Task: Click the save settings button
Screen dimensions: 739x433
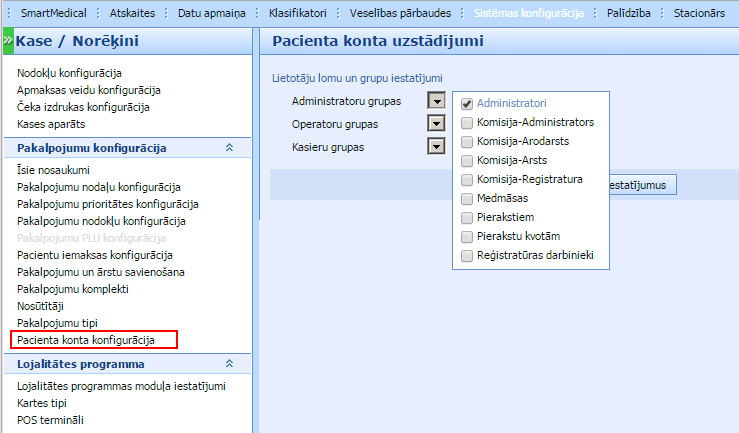Action: click(644, 184)
